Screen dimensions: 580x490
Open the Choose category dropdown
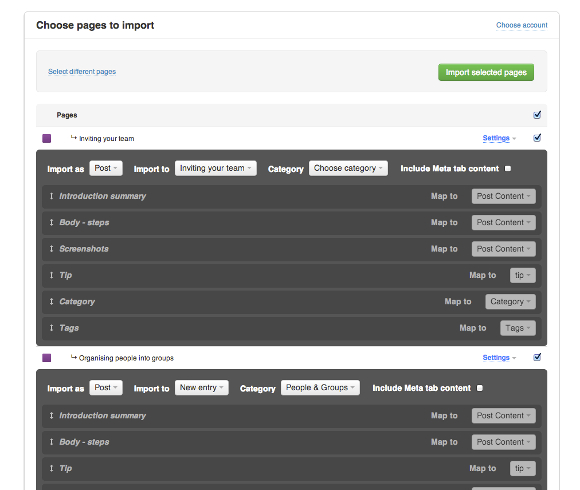[x=348, y=168]
